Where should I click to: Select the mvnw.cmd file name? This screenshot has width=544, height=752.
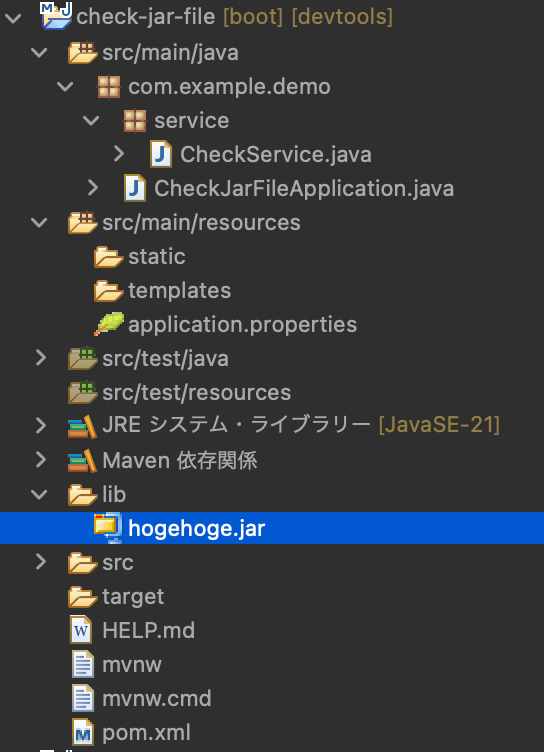(x=157, y=698)
